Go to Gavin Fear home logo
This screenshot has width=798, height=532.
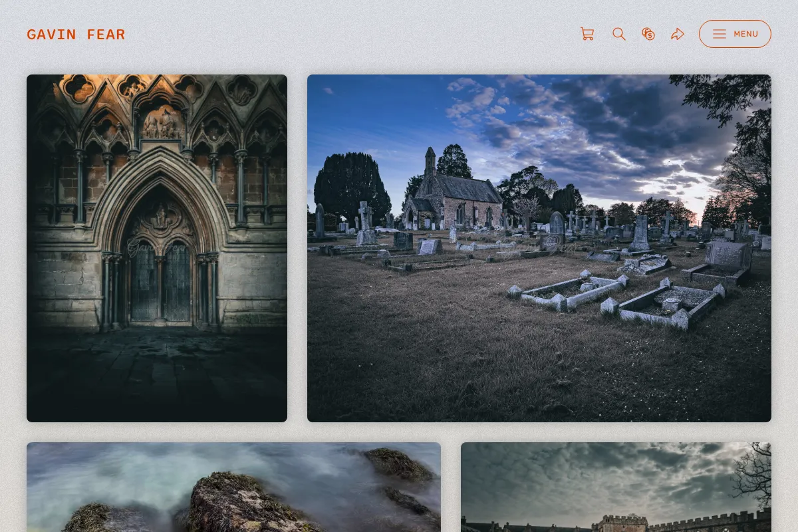pos(76,35)
